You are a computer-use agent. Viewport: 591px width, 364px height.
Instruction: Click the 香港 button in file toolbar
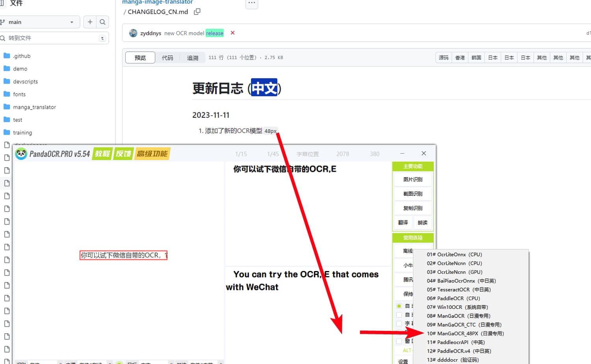[460, 58]
